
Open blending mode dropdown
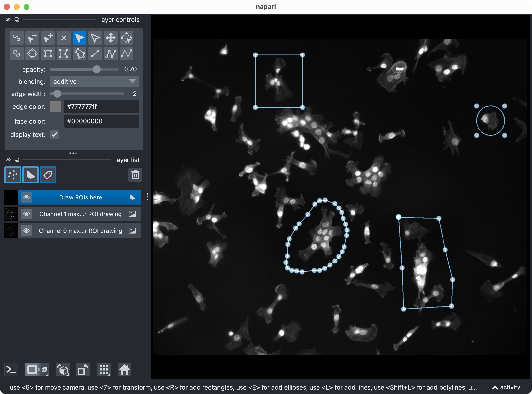point(94,81)
